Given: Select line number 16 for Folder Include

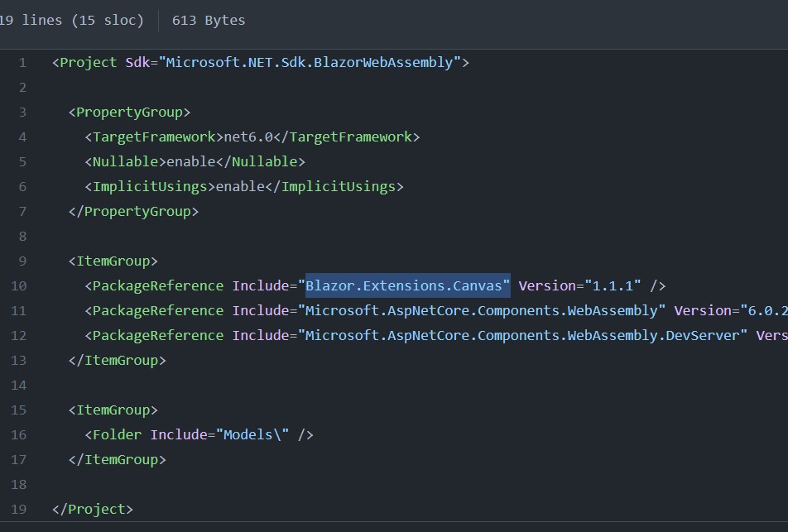Looking at the screenshot, I should coord(18,435).
